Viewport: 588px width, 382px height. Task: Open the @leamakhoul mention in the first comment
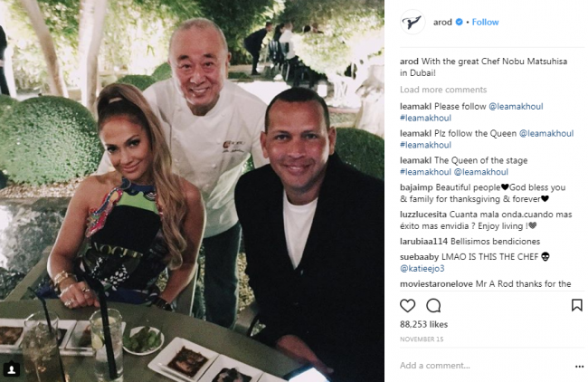[x=516, y=107]
